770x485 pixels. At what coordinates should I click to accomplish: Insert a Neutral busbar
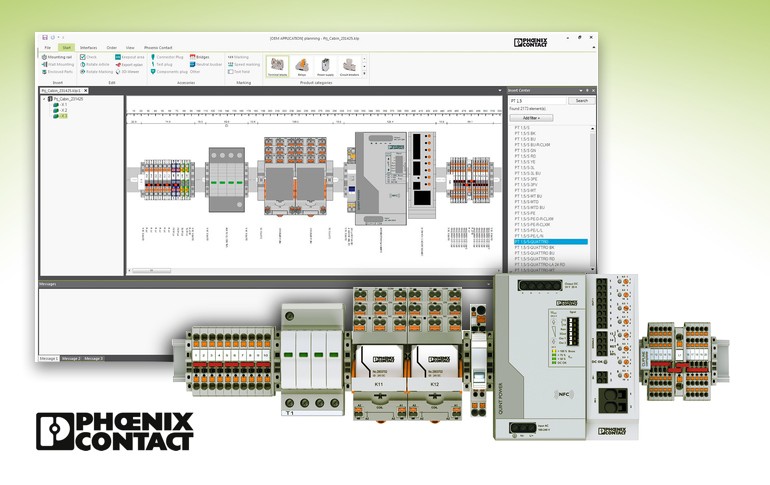[206, 64]
